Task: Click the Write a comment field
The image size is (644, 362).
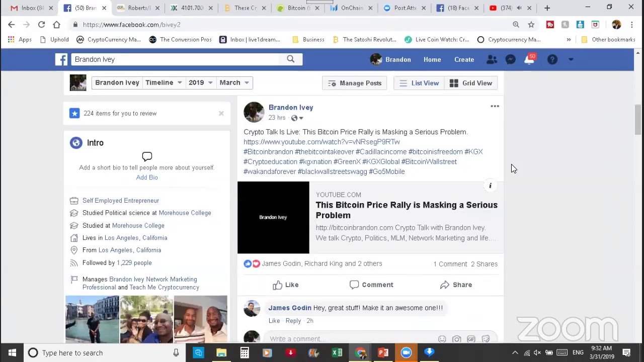Action: [352, 339]
